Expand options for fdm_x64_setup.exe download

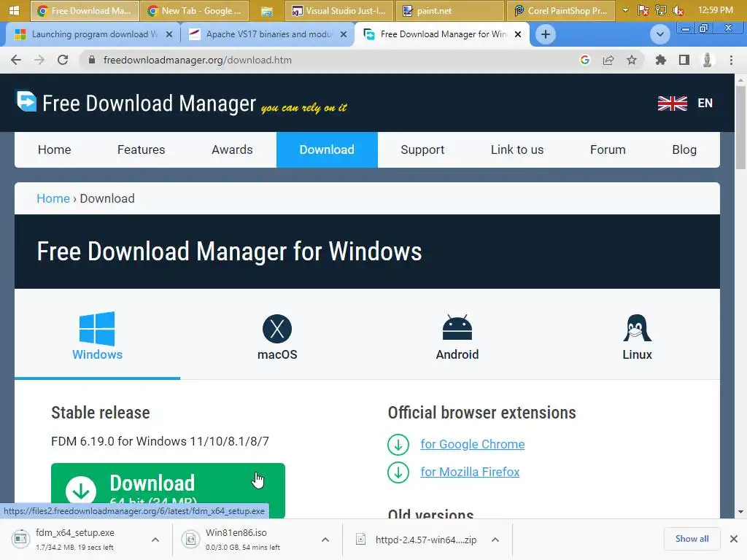pos(155,539)
